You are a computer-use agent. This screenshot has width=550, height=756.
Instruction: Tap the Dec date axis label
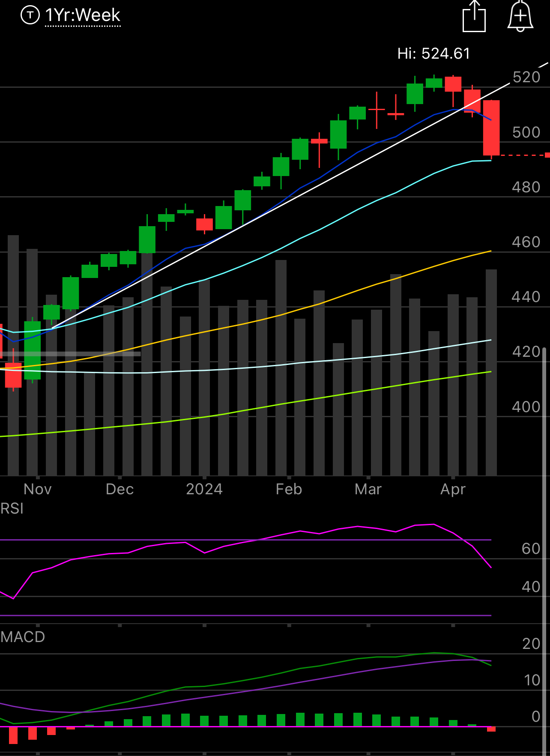pos(120,489)
